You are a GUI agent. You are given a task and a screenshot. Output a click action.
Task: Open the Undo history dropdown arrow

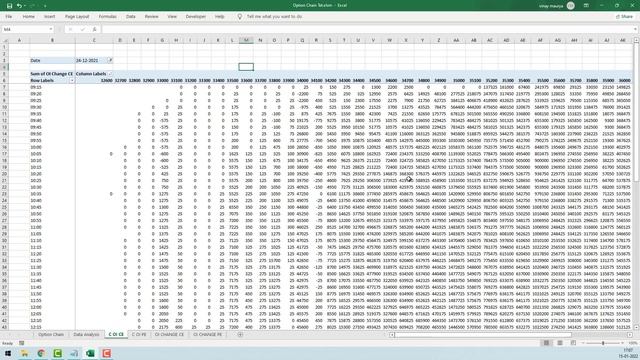pos(24,6)
